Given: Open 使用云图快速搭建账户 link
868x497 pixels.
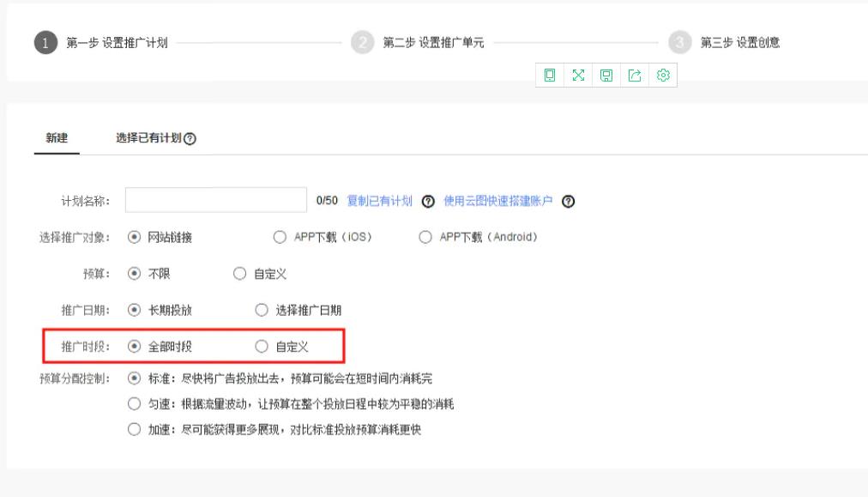Looking at the screenshot, I should pyautogui.click(x=497, y=200).
